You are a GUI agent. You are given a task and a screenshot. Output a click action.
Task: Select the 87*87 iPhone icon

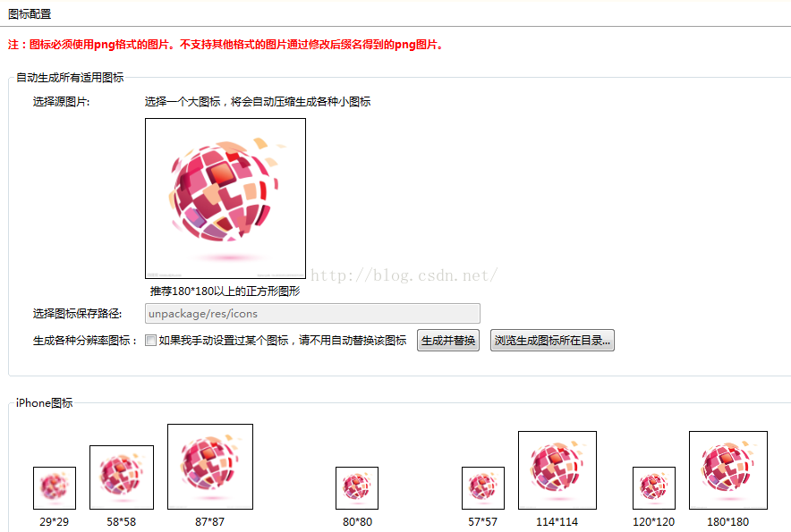[x=210, y=467]
